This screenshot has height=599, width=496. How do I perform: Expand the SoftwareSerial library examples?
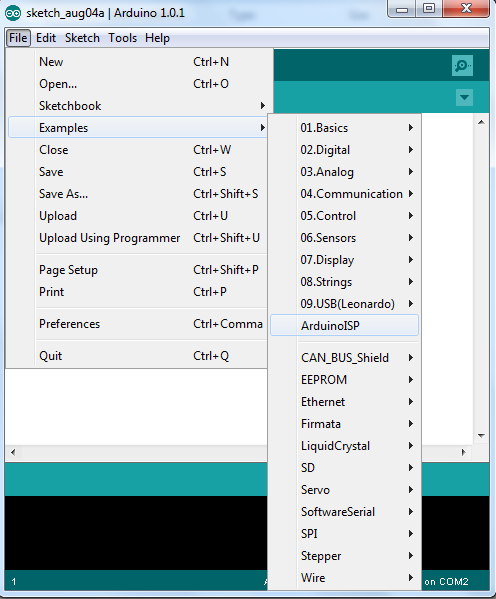[x=344, y=512]
